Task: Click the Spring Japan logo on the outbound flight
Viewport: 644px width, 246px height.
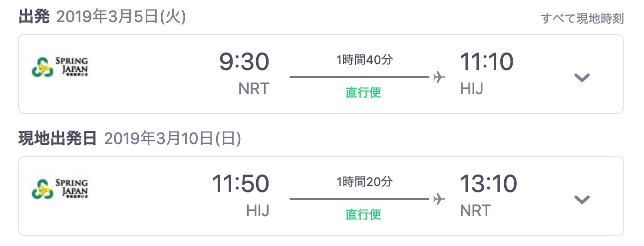Action: [x=59, y=67]
